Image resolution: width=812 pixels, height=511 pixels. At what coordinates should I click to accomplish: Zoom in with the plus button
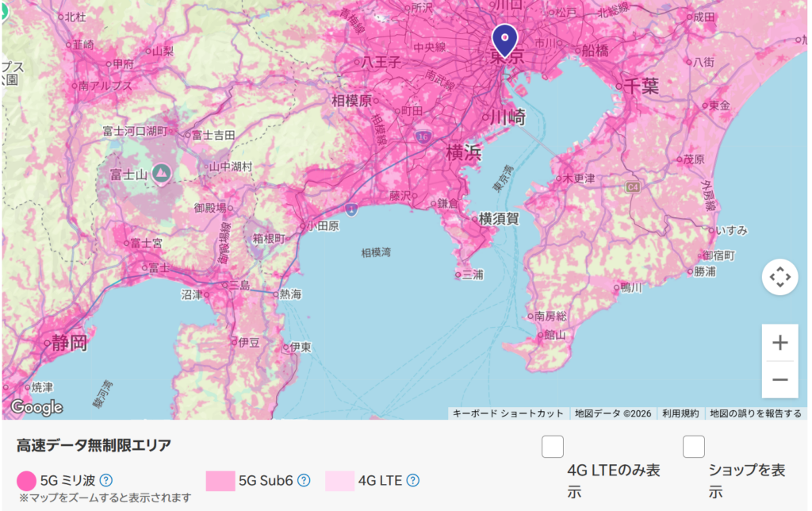pyautogui.click(x=779, y=343)
